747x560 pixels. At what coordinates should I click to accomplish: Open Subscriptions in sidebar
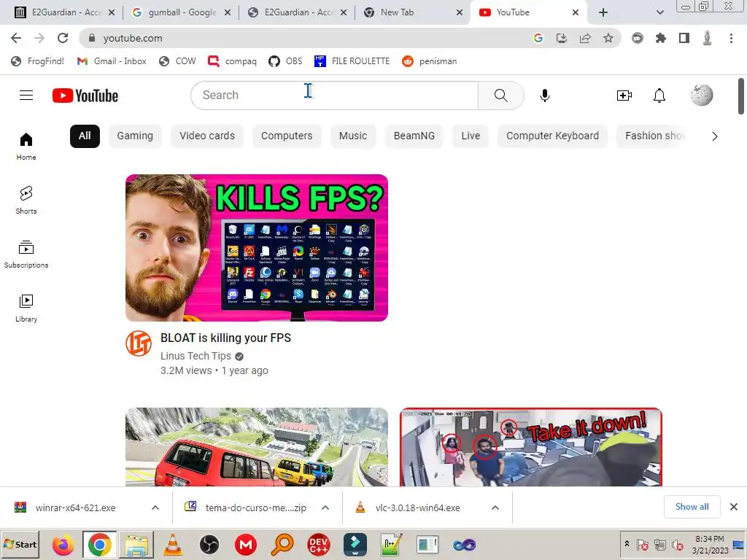pos(26,254)
